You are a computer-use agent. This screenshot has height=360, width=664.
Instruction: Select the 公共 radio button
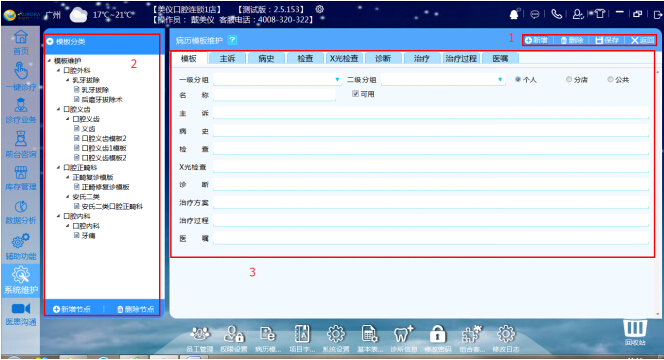pos(610,79)
